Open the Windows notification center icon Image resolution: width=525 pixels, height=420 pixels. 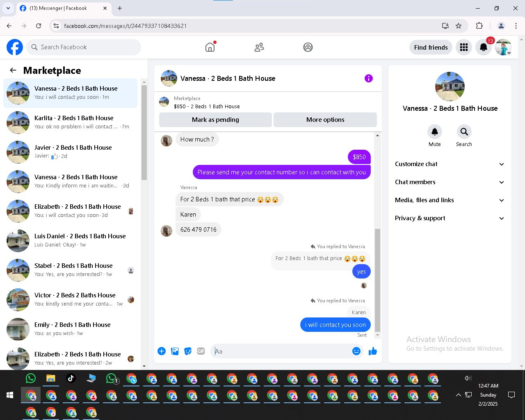pos(511,395)
